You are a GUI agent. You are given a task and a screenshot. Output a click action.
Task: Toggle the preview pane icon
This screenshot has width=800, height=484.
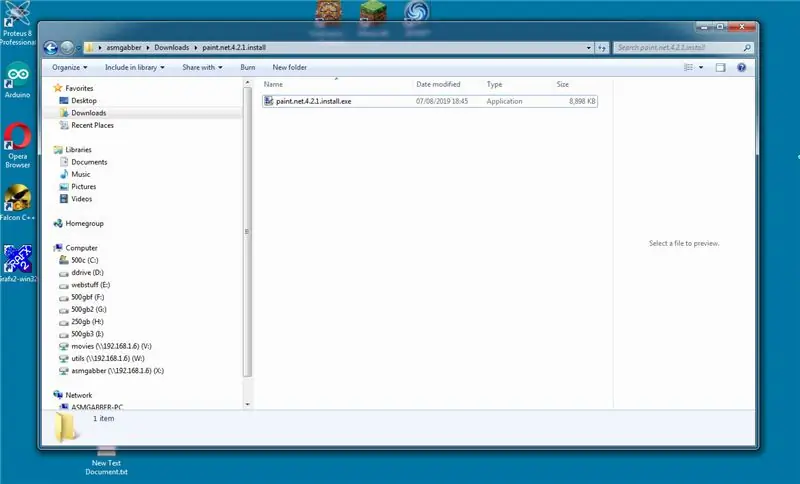coord(720,67)
